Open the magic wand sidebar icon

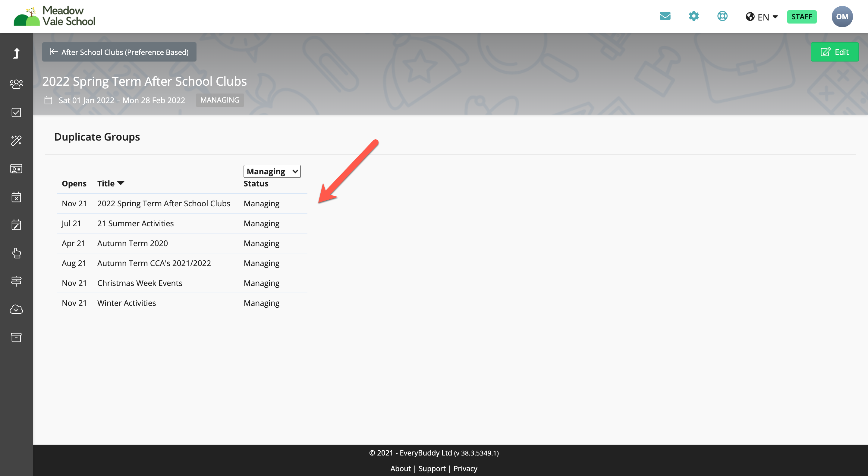coord(16,140)
